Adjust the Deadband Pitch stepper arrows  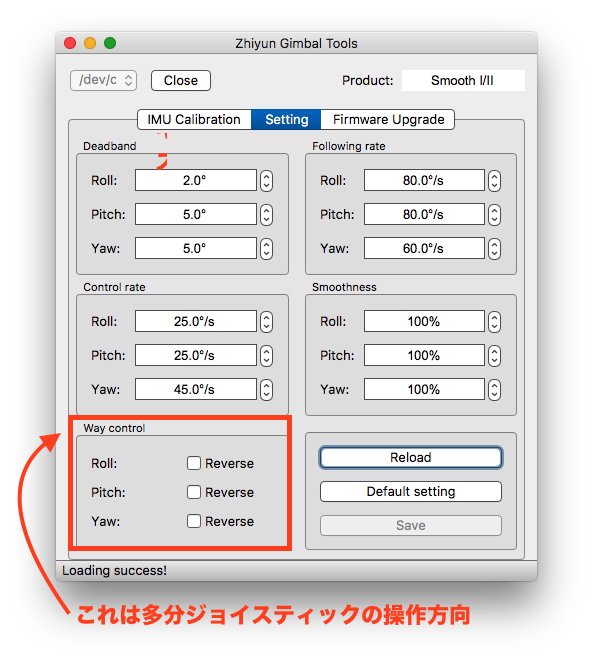(x=266, y=215)
